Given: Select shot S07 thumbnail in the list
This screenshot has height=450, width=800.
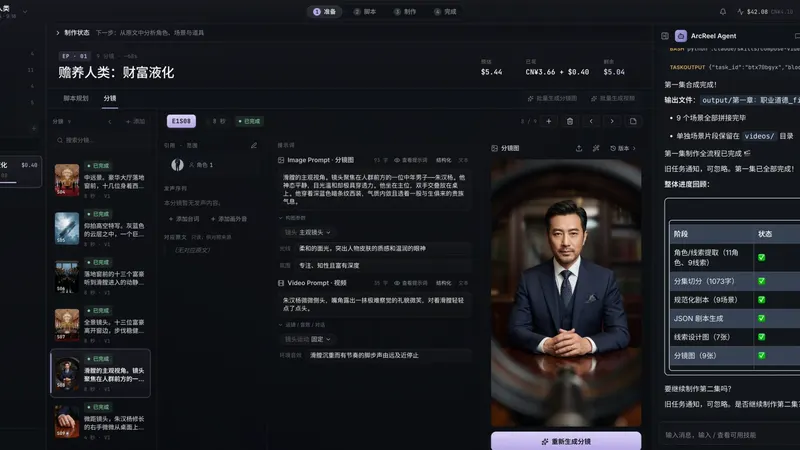Looking at the screenshot, I should (67, 324).
